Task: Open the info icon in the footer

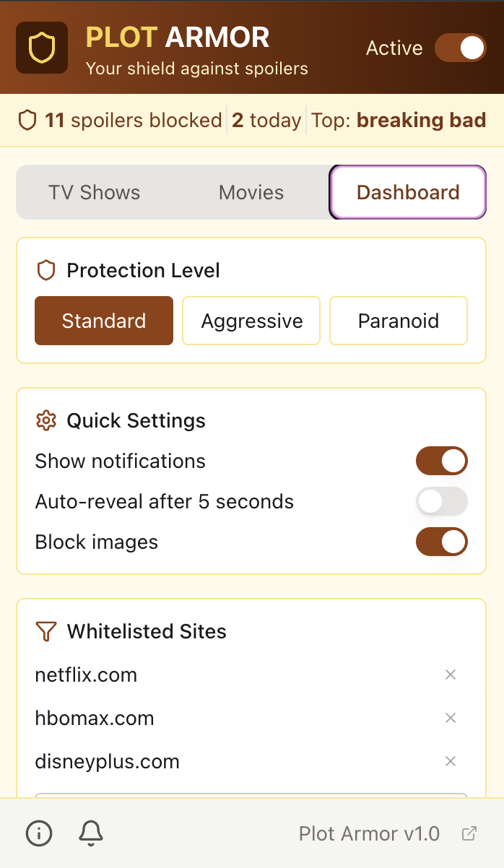Action: [38, 833]
